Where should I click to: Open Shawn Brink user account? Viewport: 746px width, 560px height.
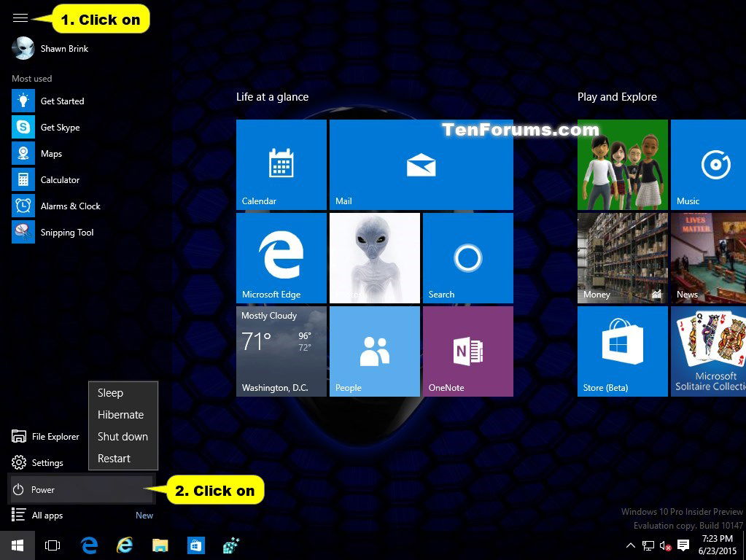[50, 49]
